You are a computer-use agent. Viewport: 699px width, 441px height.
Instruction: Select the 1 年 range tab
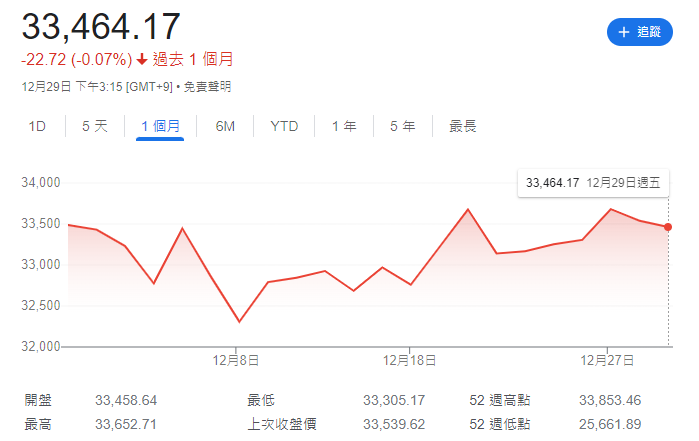point(343,126)
